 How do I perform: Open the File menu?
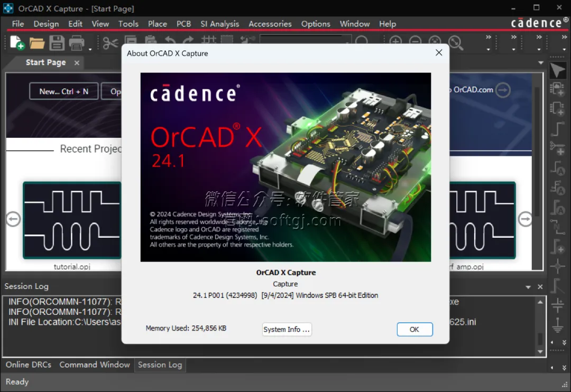click(18, 24)
